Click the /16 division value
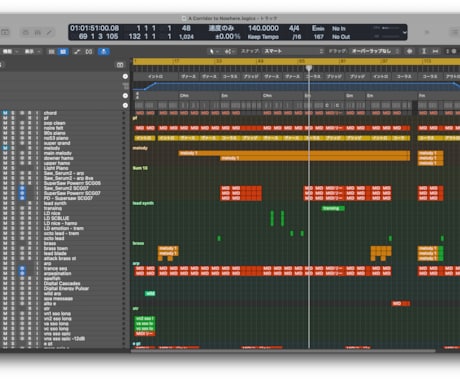 [x=296, y=37]
